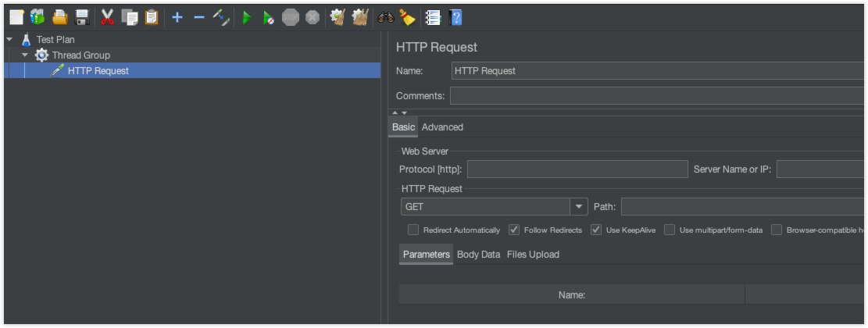868x328 pixels.
Task: Click the Protocol [http] input field
Action: pos(577,169)
